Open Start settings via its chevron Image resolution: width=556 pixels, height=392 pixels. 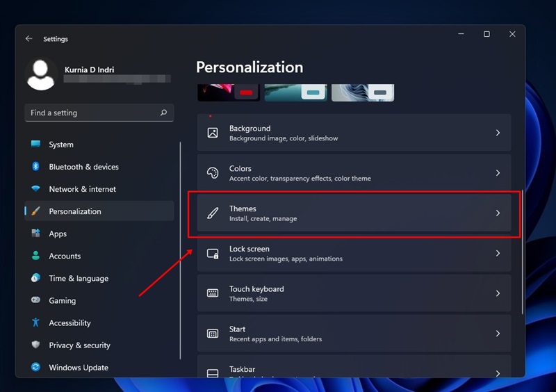click(498, 334)
